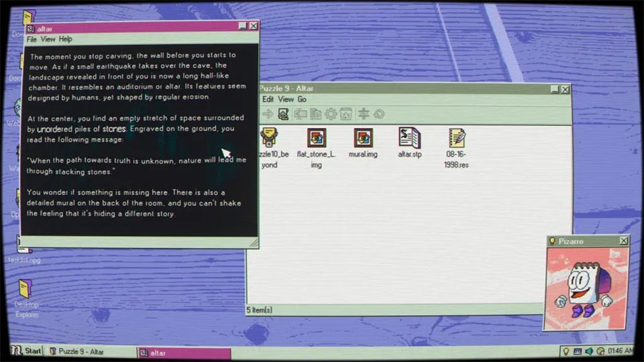Select the mural.img file icon
The width and height of the screenshot is (644, 362).
coord(364,137)
